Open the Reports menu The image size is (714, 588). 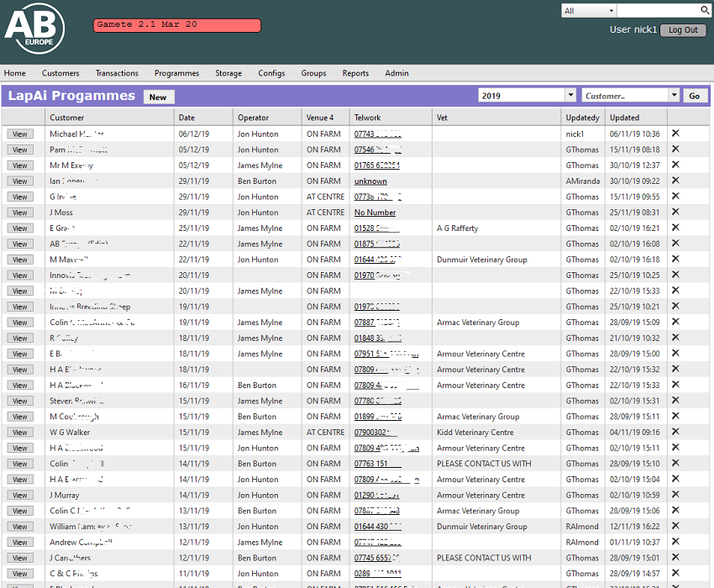(355, 73)
